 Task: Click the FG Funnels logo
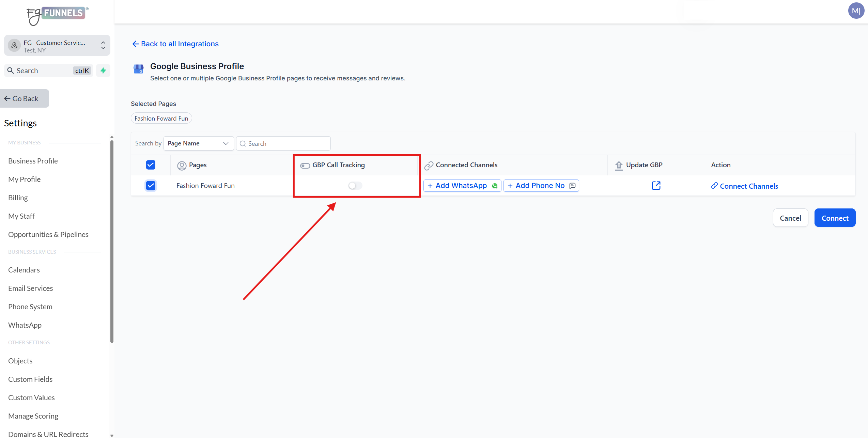click(x=57, y=15)
